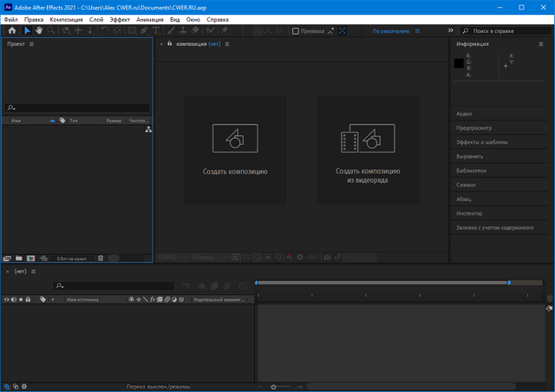Click the flowchart icon in Project panel
Image resolution: width=555 pixels, height=392 pixels.
click(148, 129)
